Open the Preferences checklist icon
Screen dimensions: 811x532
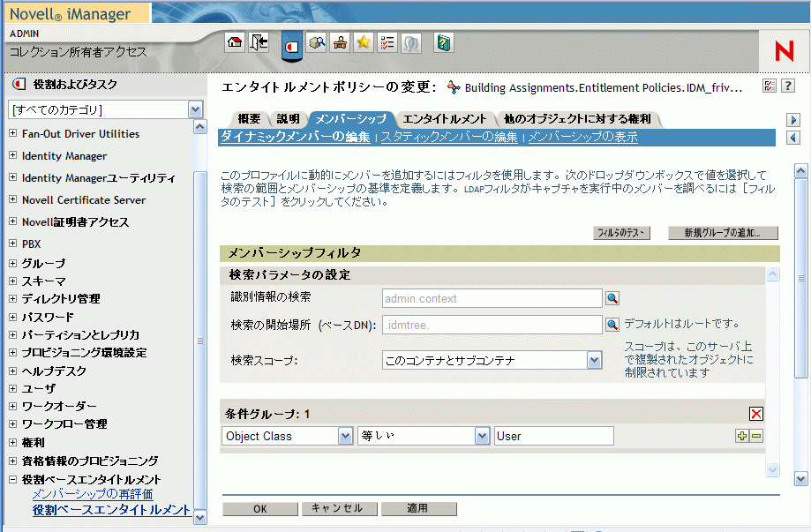coord(387,42)
